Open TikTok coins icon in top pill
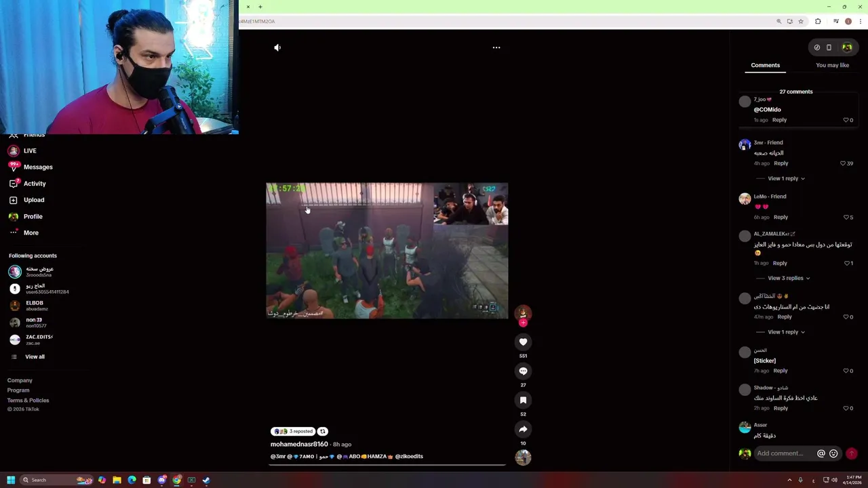This screenshot has width=868, height=488. (817, 47)
